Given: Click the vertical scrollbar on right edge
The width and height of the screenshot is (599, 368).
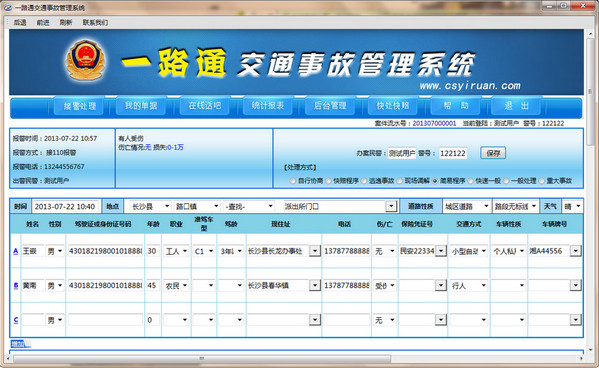Looking at the screenshot, I should 590,92.
